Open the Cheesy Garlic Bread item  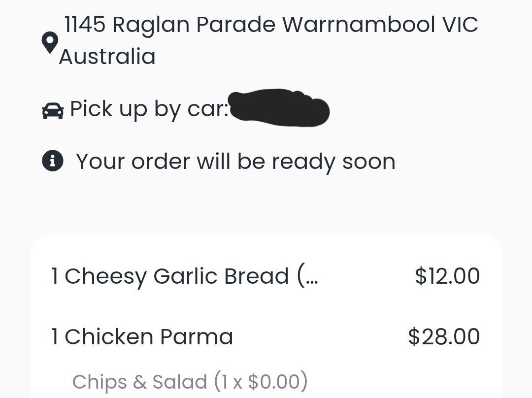coord(176,276)
